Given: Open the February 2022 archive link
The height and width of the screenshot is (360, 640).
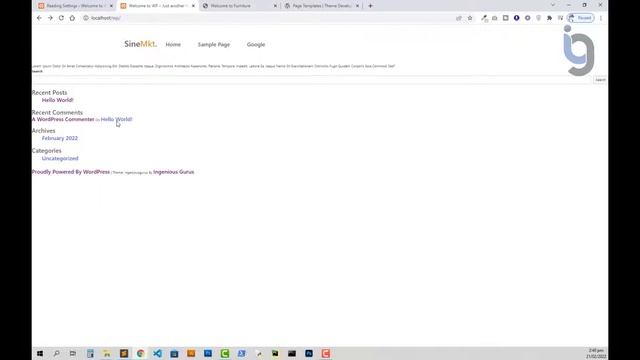Looking at the screenshot, I should (60, 138).
